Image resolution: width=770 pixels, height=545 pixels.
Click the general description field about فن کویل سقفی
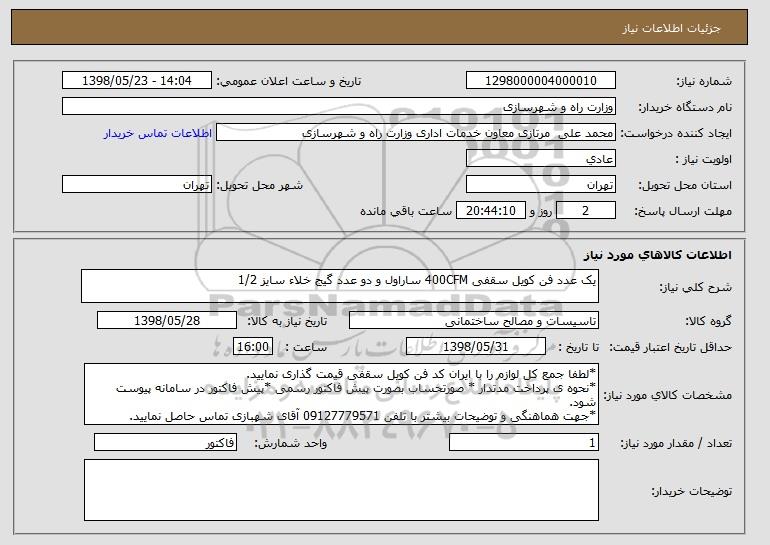click(340, 286)
